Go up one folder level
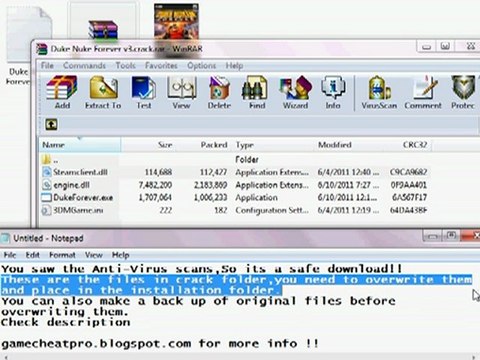 [x=51, y=125]
